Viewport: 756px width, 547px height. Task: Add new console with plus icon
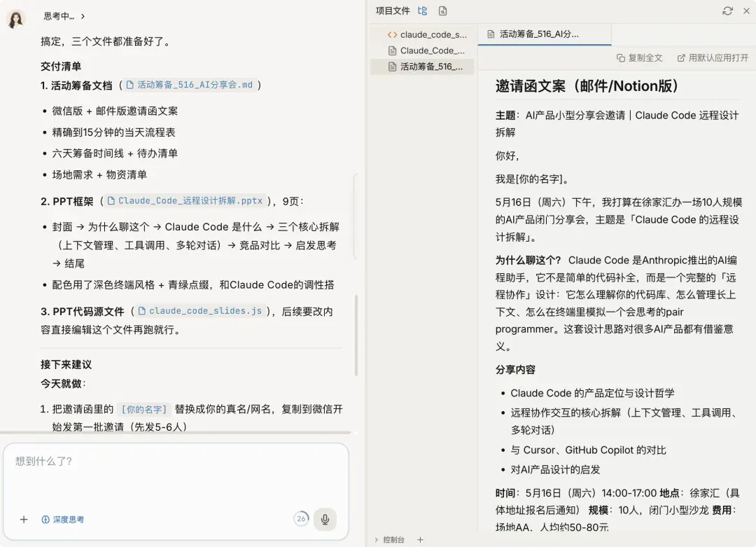pyautogui.click(x=421, y=540)
